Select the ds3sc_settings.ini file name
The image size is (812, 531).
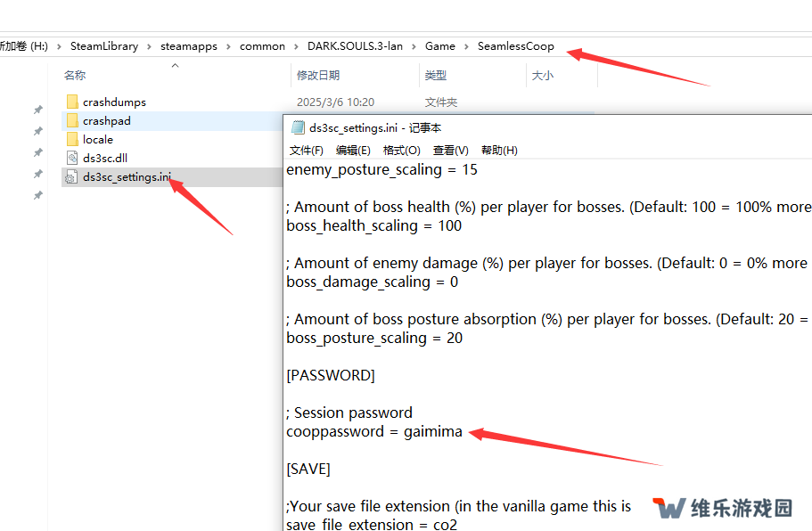click(x=127, y=177)
